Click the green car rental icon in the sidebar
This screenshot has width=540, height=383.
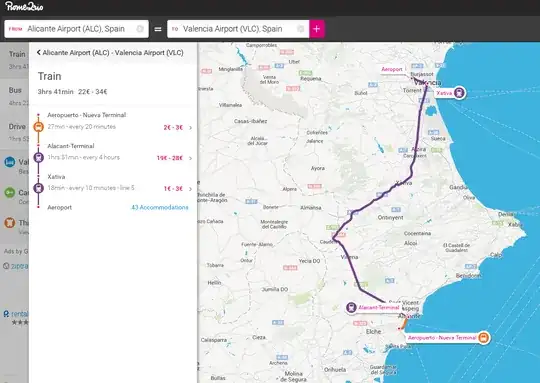10,192
